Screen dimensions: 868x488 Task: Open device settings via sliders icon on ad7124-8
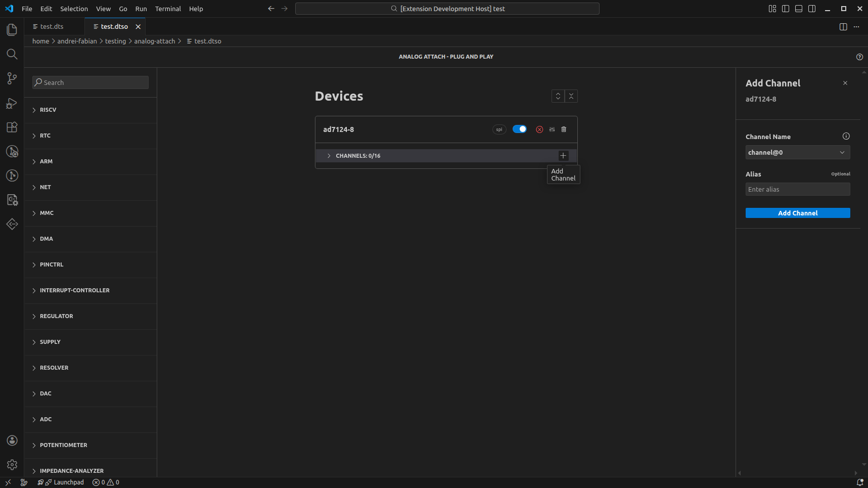[552, 129]
